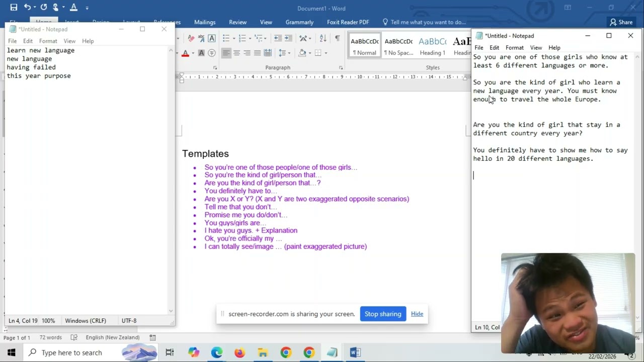
Task: Click the taskbar search box
Action: (91, 352)
